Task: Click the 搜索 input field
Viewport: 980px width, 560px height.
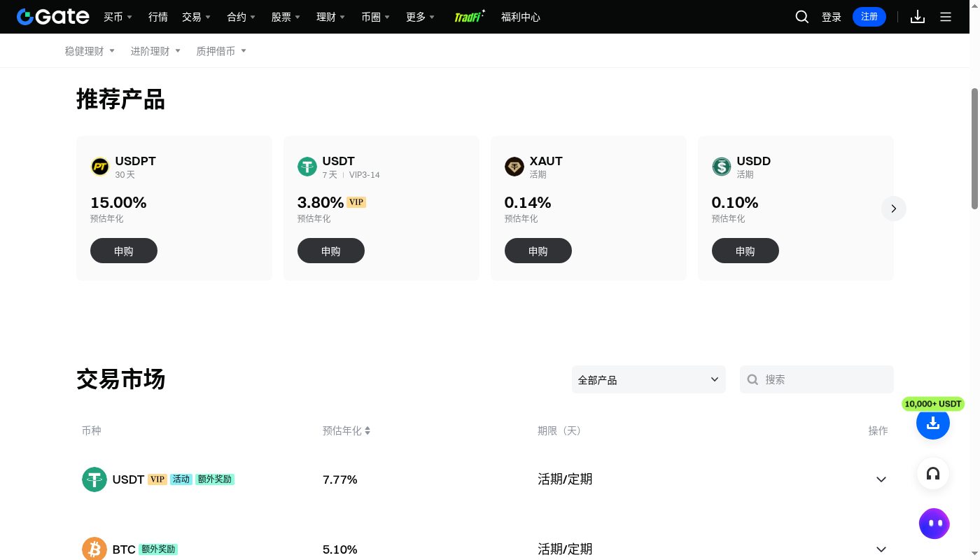Action: (817, 379)
